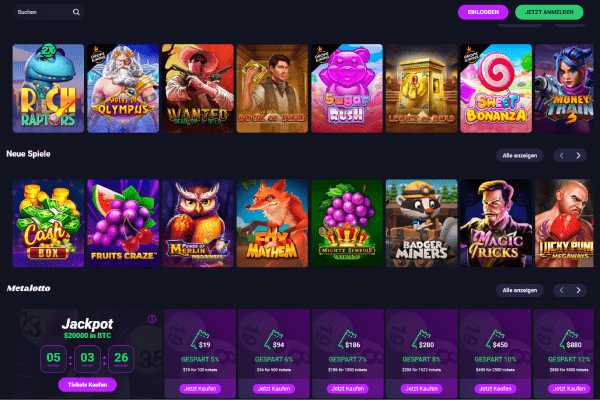The image size is (600, 400).
Task: Open the Sugar Rush game tile
Action: pos(347,88)
